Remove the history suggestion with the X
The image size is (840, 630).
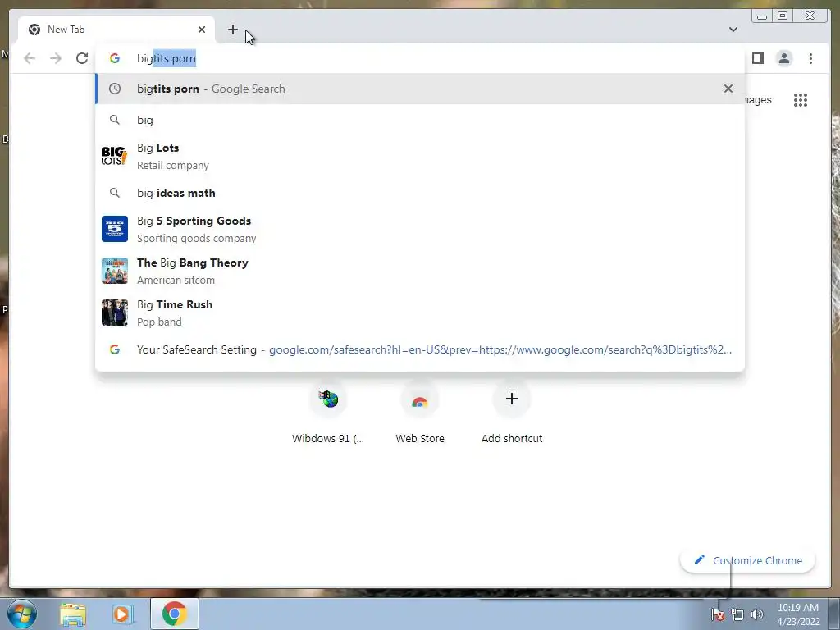pos(728,89)
